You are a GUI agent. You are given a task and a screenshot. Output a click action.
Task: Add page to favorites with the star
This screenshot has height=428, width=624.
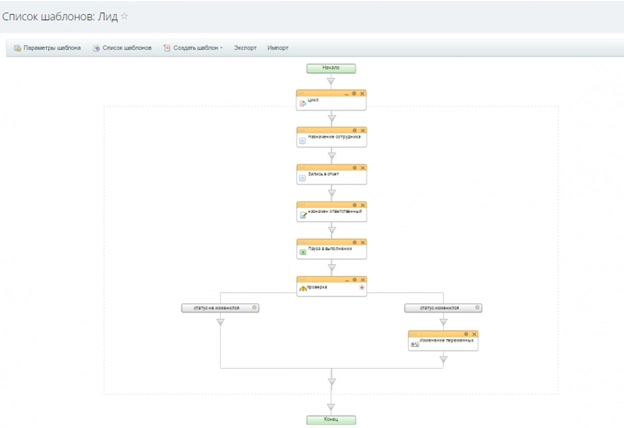point(125,17)
